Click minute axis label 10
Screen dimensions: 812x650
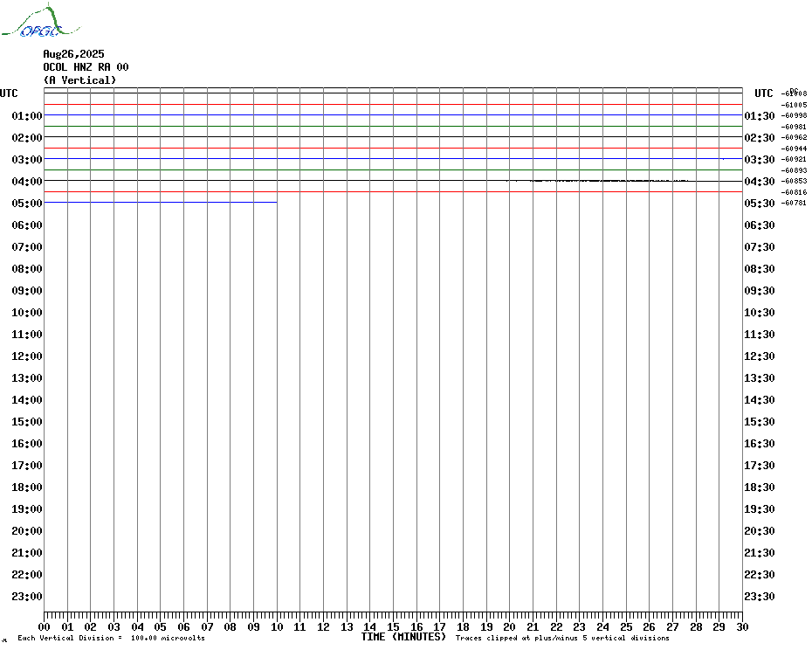click(277, 626)
